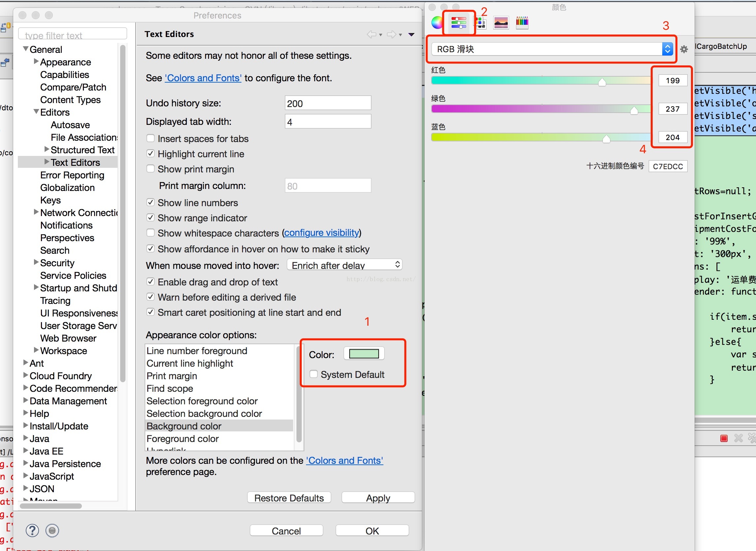
Task: Toggle Insert spaces for tabs checkbox
Action: [151, 138]
